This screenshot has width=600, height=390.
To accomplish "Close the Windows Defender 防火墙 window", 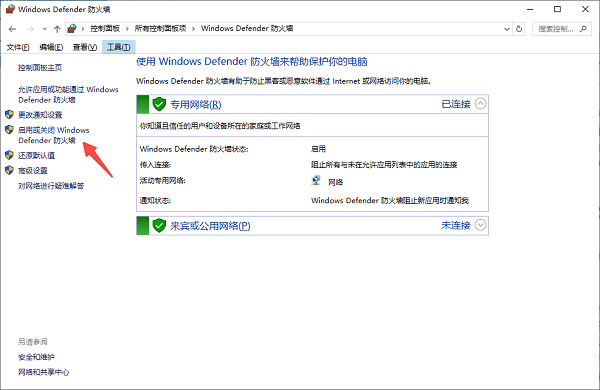I will click(x=585, y=9).
